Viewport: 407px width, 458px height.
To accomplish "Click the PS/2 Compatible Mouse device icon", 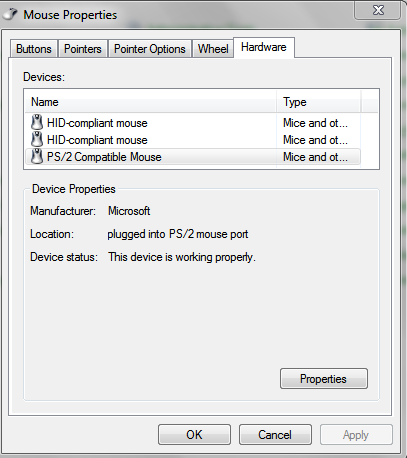I will [x=37, y=156].
